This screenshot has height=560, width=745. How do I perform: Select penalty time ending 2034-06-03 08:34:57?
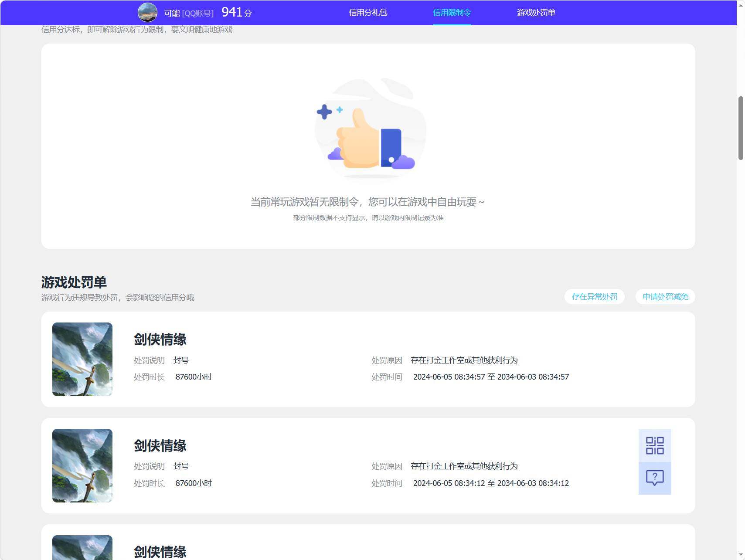(491, 377)
